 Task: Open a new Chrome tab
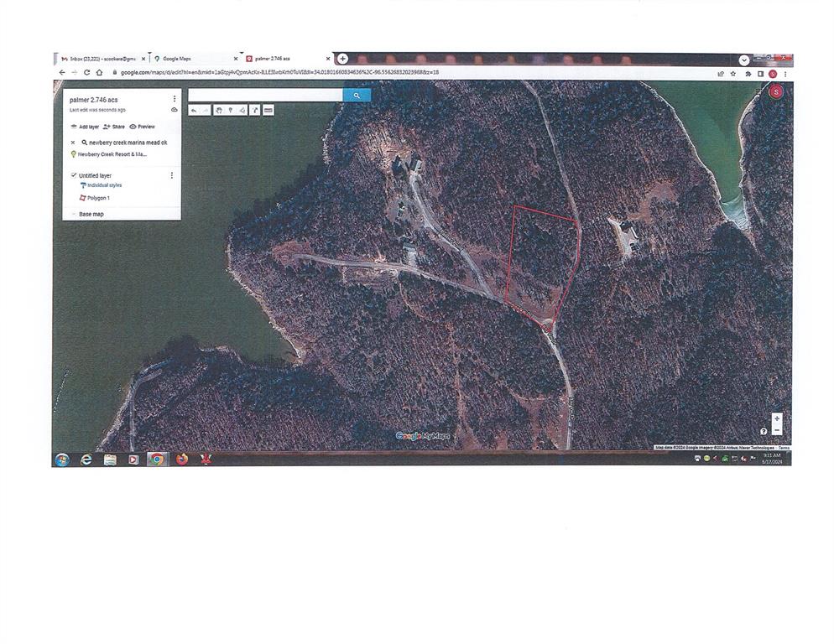pyautogui.click(x=343, y=59)
